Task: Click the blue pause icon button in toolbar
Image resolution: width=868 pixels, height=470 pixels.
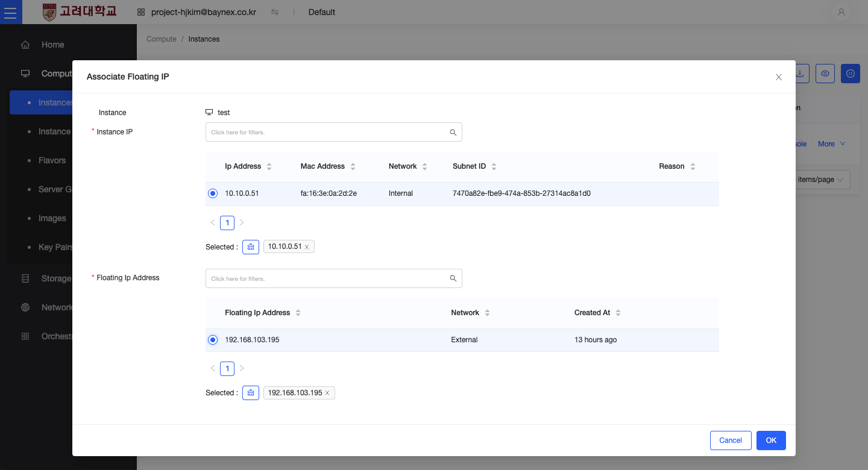Action: point(851,74)
